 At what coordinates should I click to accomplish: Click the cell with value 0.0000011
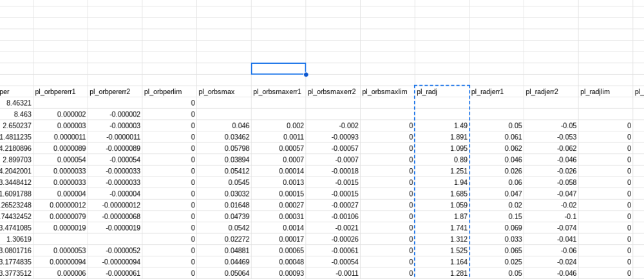(x=61, y=137)
